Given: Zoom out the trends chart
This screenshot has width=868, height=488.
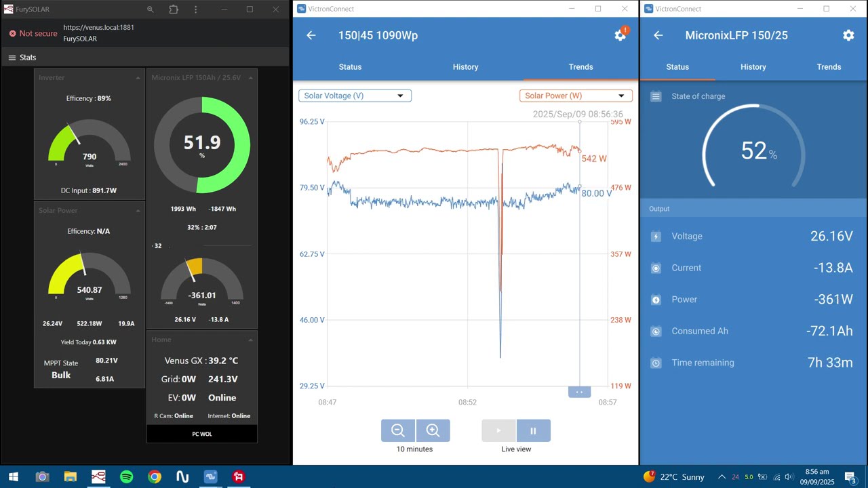Looking at the screenshot, I should 398,430.
